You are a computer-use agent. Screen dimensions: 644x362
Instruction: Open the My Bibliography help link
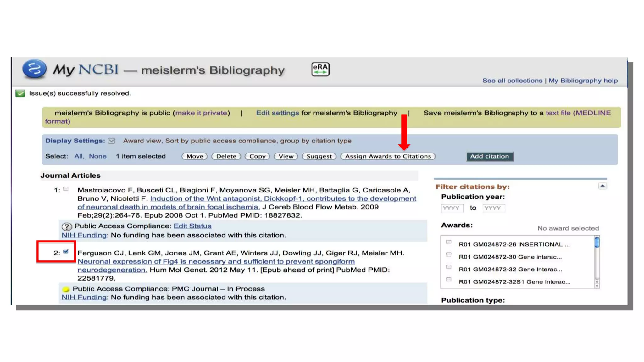(583, 81)
